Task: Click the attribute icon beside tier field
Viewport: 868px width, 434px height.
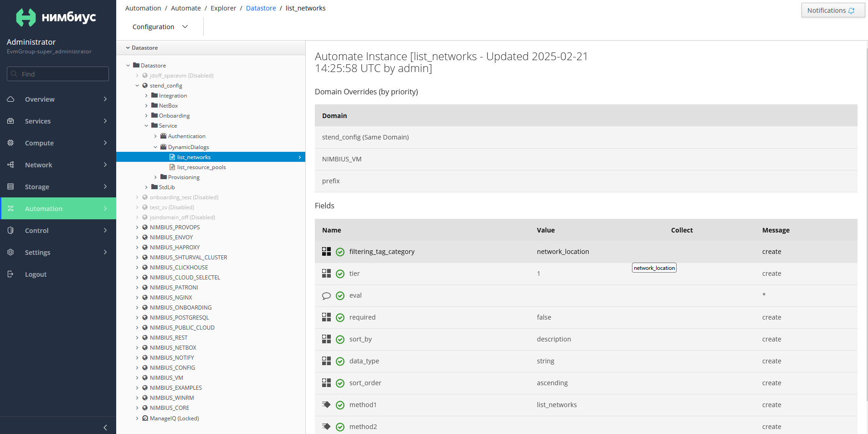Action: (326, 273)
